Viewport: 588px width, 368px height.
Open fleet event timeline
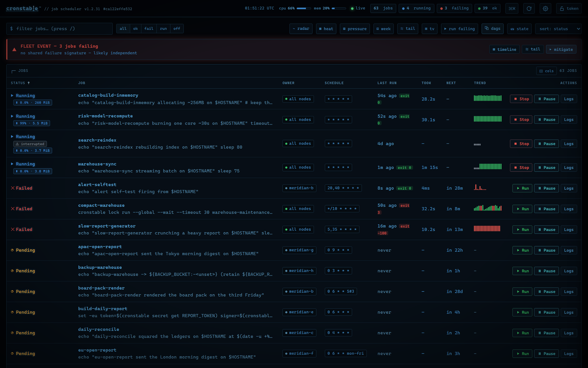[504, 49]
